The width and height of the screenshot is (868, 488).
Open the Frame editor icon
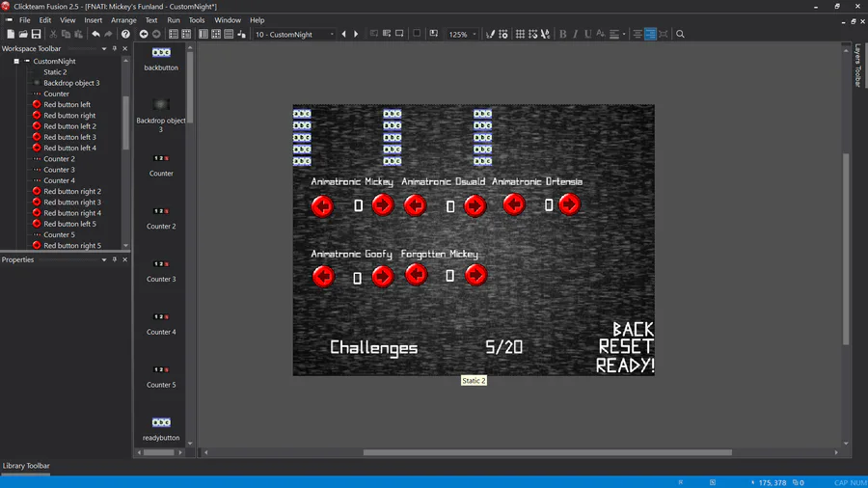pos(203,35)
